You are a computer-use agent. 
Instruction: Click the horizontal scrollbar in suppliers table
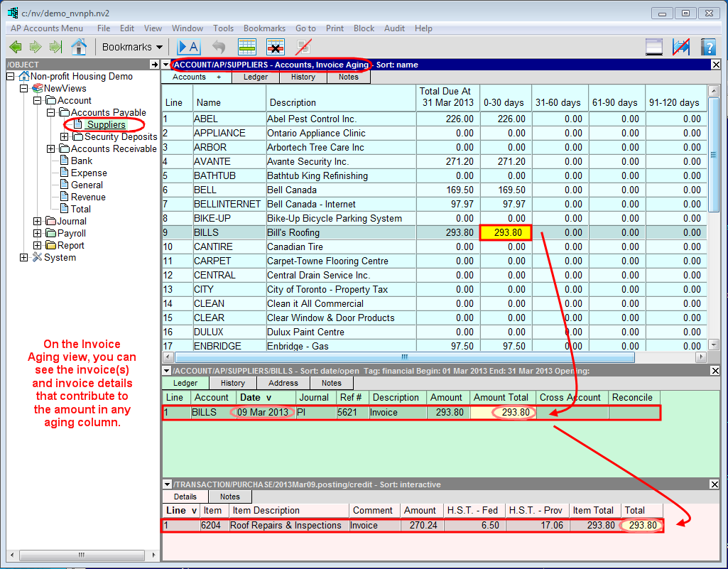pos(404,357)
